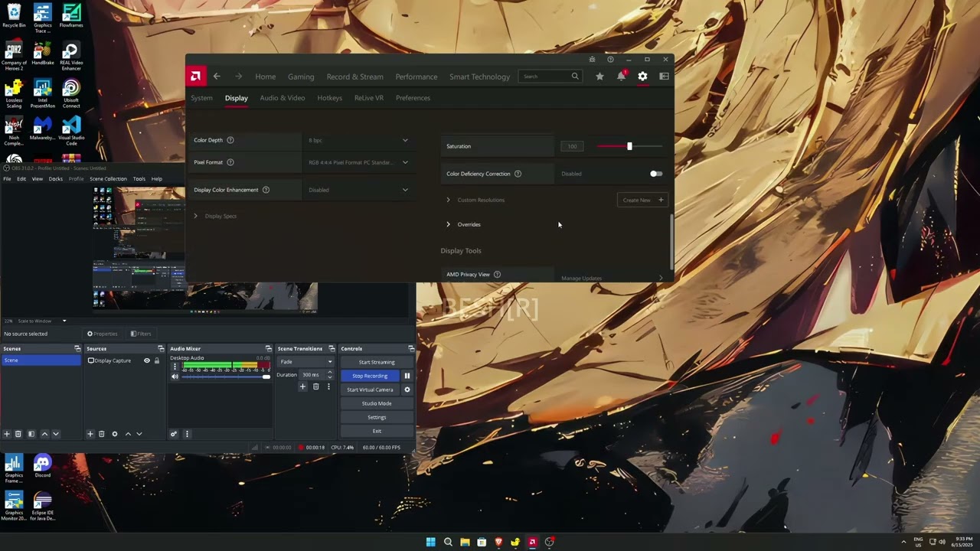Show Color Depth help tooltip icon
This screenshot has width=980, height=551.
tap(230, 140)
